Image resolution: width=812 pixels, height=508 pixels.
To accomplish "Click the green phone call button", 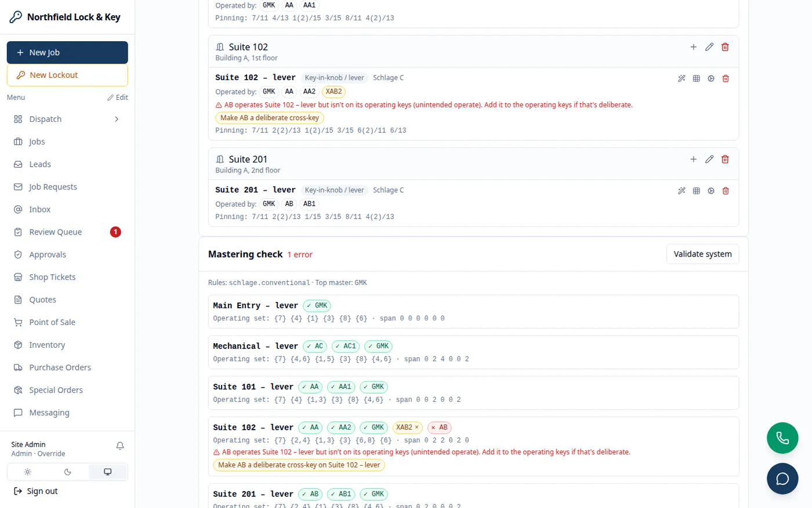I will click(x=782, y=438).
